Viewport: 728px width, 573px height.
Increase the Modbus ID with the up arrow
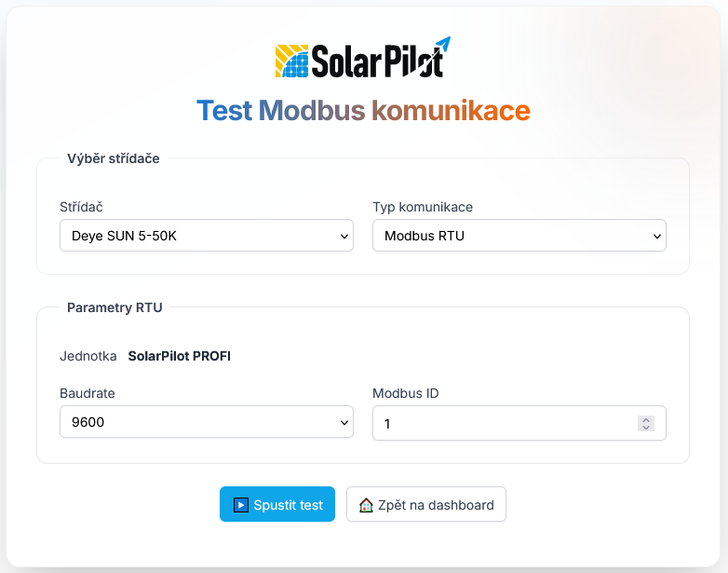pos(646,418)
